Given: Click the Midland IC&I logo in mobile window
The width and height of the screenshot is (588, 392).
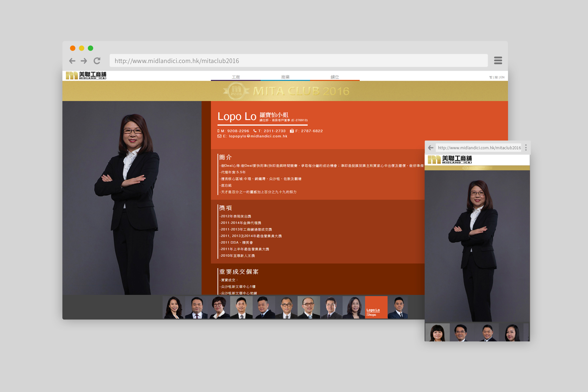Looking at the screenshot, I should pos(450,159).
